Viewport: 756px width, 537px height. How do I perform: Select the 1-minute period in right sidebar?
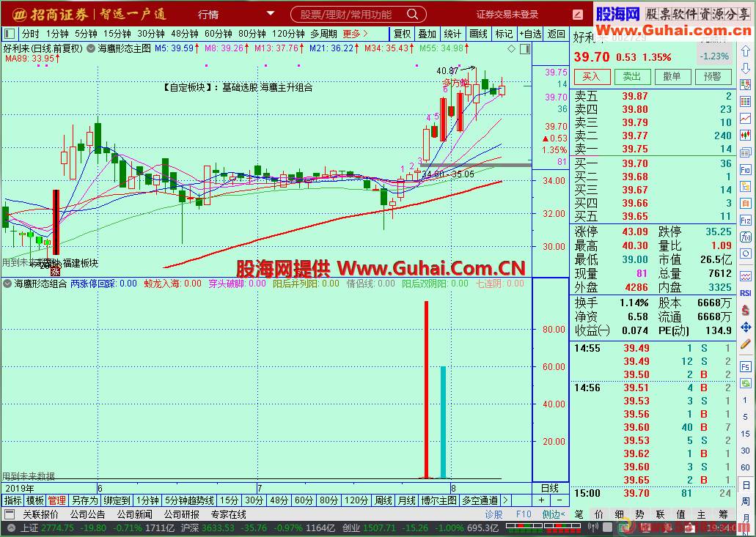pyautogui.click(x=746, y=400)
